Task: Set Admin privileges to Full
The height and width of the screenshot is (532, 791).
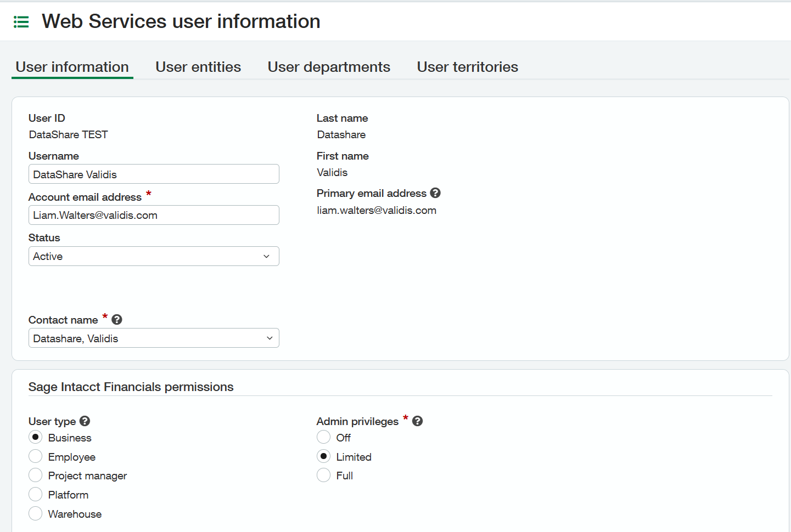Action: tap(324, 476)
